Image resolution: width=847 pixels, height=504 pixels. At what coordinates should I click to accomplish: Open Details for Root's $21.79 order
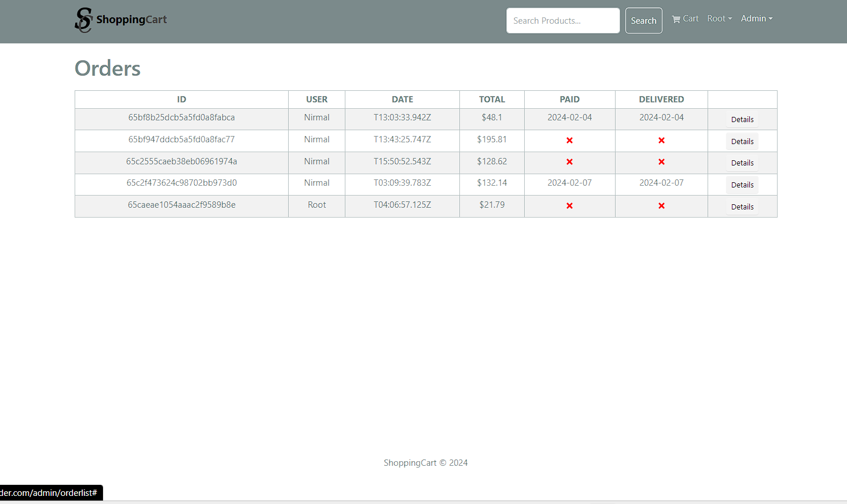click(x=742, y=207)
